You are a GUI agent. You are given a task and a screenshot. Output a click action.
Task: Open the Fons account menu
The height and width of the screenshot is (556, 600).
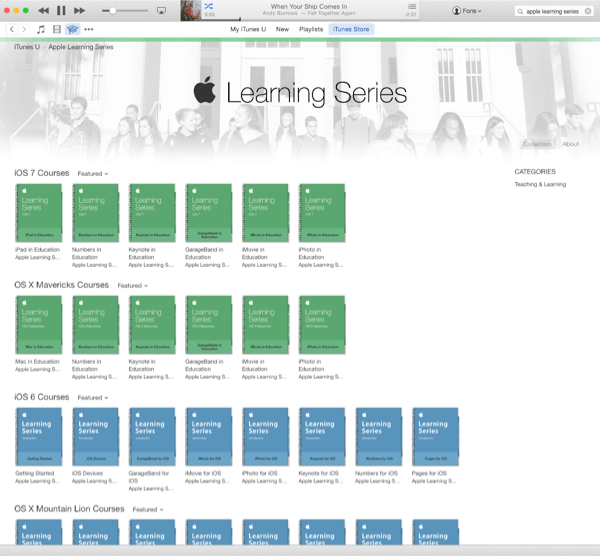[467, 11]
